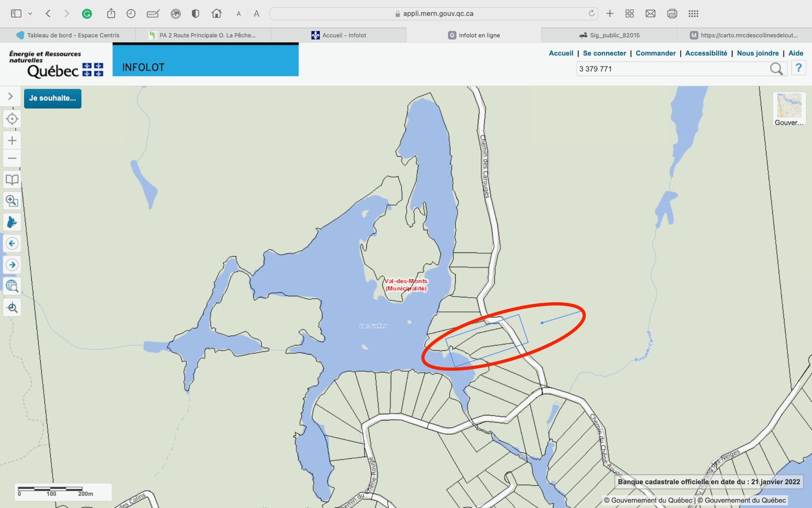Expand the left side panel chevron
The width and height of the screenshot is (812, 508).
tap(11, 97)
